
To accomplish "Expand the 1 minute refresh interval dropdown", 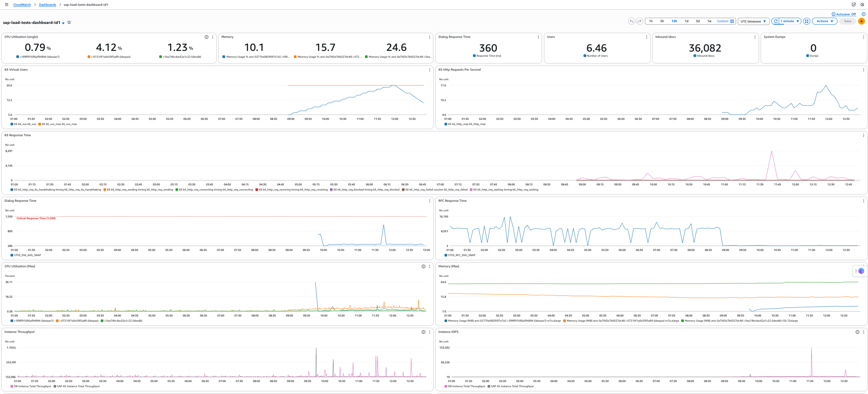I will [790, 21].
